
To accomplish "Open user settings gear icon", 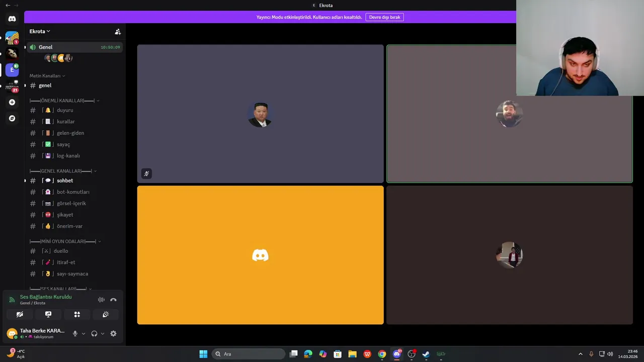I will coord(113,333).
